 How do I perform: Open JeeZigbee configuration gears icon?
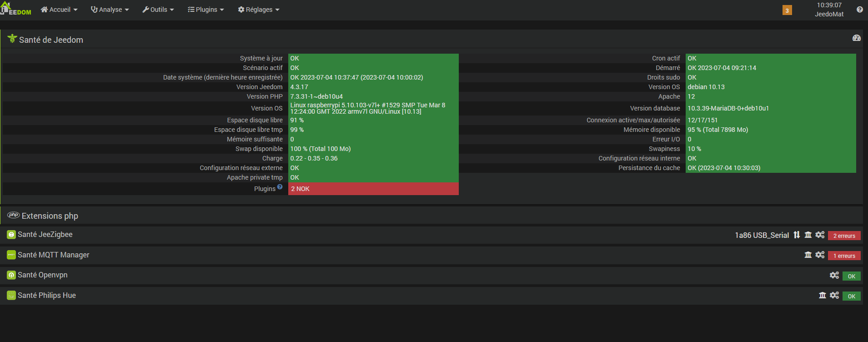(x=820, y=235)
